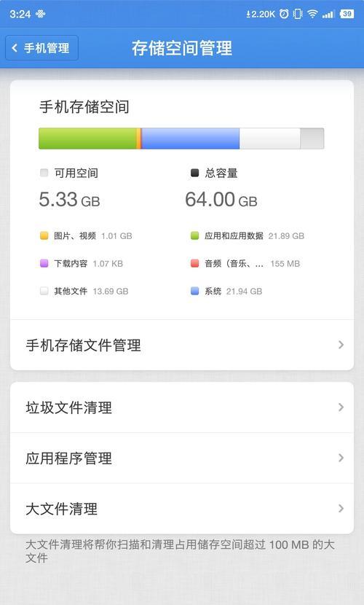Tap the red 音频 legend square
The height and width of the screenshot is (605, 364).
tap(194, 263)
